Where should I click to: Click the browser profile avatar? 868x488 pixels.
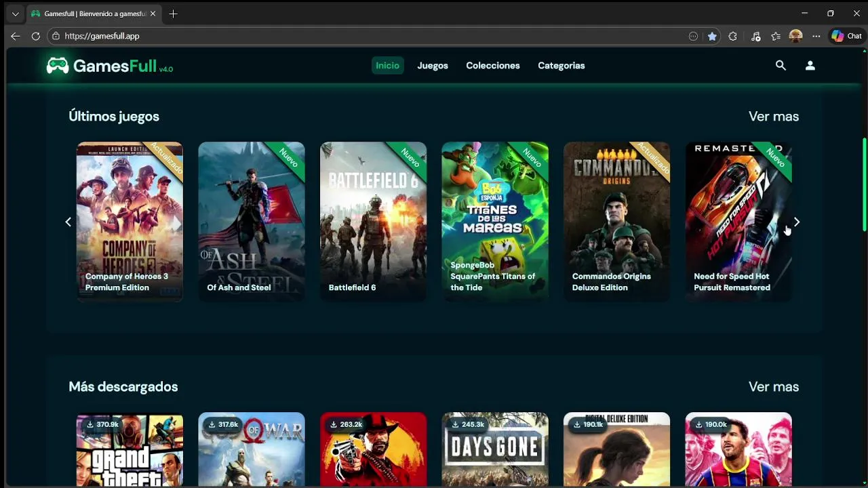pyautogui.click(x=796, y=36)
